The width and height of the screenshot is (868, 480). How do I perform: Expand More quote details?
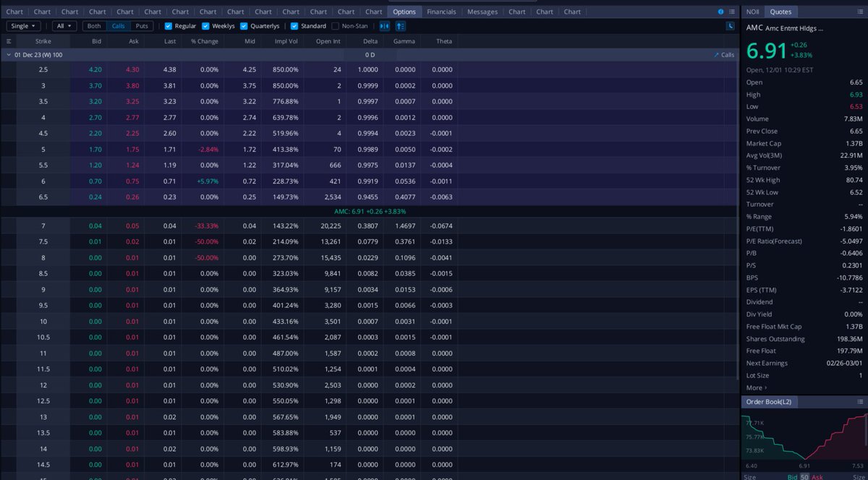coord(757,387)
